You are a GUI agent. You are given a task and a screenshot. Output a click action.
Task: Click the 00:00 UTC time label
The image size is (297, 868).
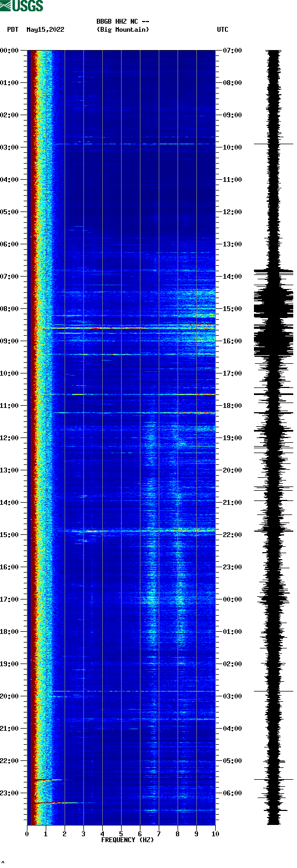(x=232, y=599)
